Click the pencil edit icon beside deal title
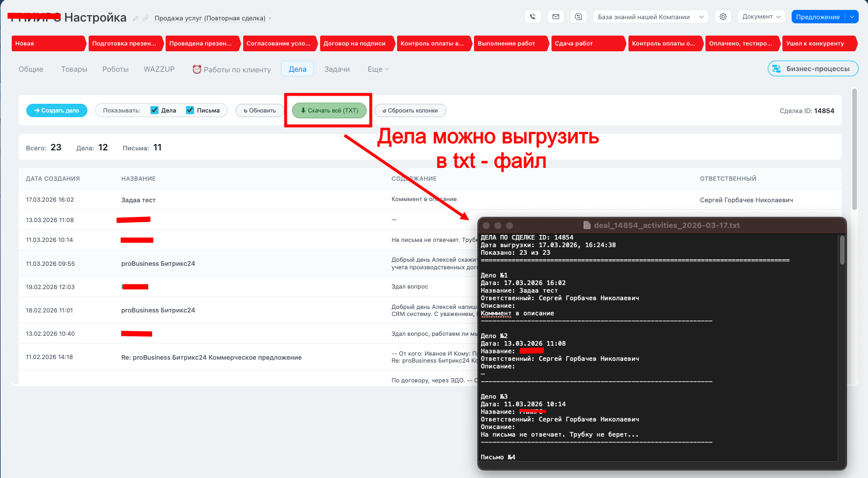The width and height of the screenshot is (868, 478). pyautogui.click(x=136, y=19)
